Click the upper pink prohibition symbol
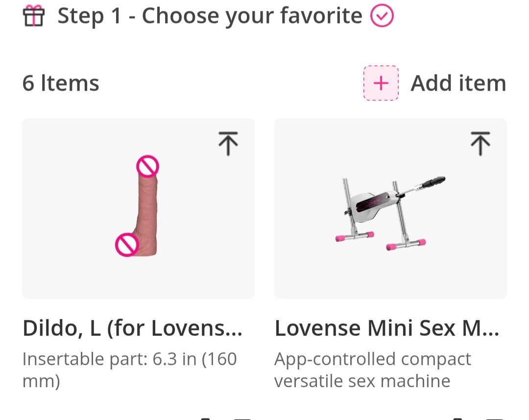This screenshot has width=529, height=420. (147, 167)
